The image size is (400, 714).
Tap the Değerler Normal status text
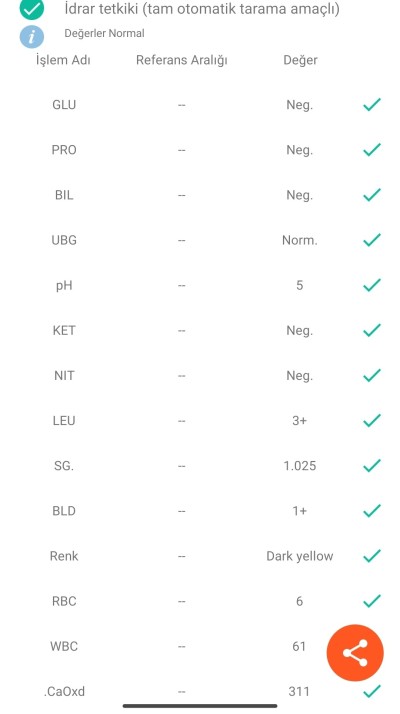104,33
